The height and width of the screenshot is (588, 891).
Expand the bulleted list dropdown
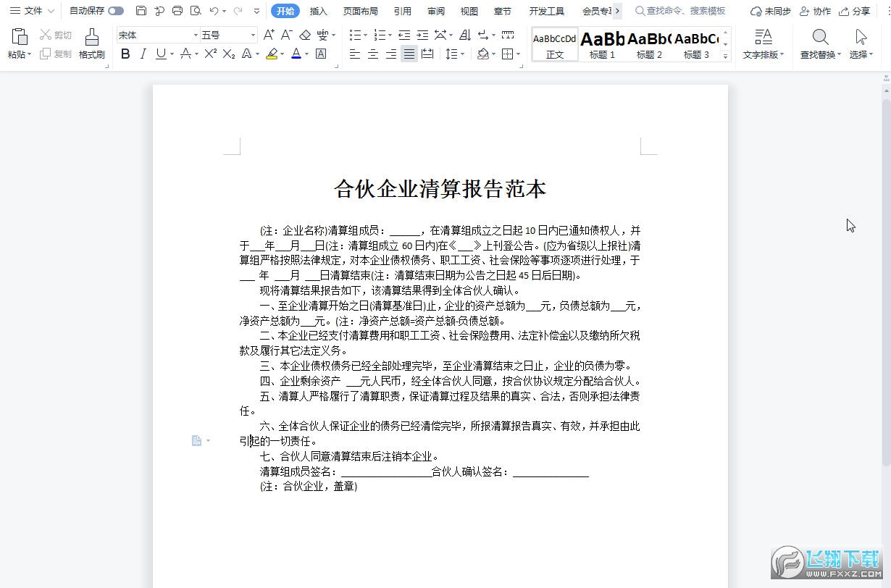(365, 35)
